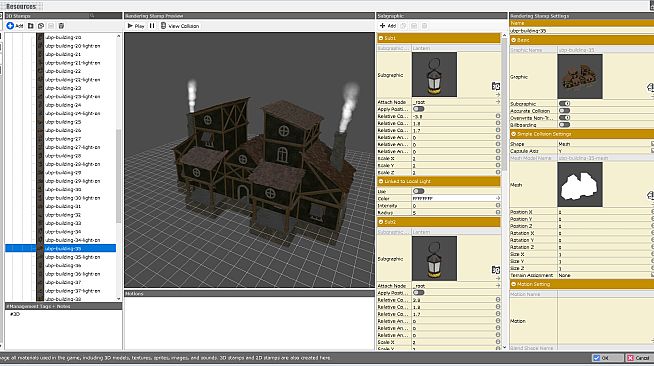The width and height of the screenshot is (654, 366).
Task: Click the Graphic building thumbnail
Action: pyautogui.click(x=580, y=76)
